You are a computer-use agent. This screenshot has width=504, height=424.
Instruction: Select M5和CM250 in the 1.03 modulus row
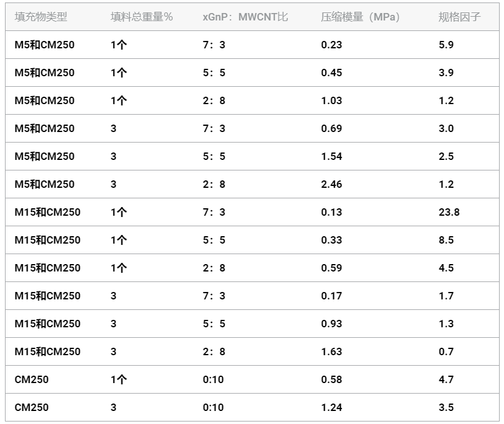(x=45, y=100)
